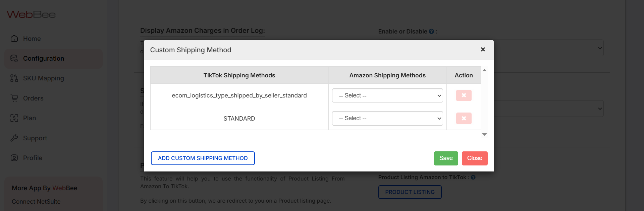Delete the ecom_logistics_type_shipped_by_seller_standard row
This screenshot has height=211, width=644.
[x=464, y=95]
